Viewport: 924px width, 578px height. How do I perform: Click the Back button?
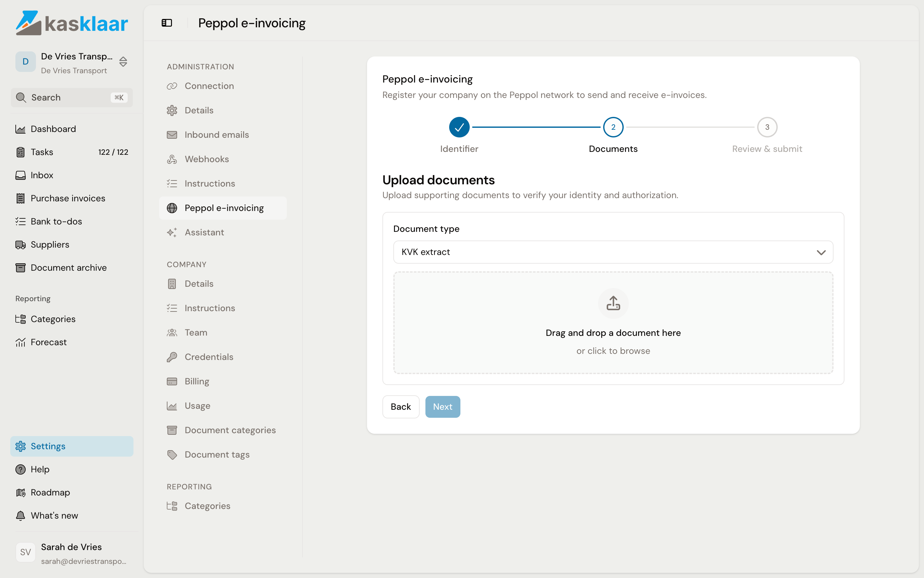(x=401, y=407)
